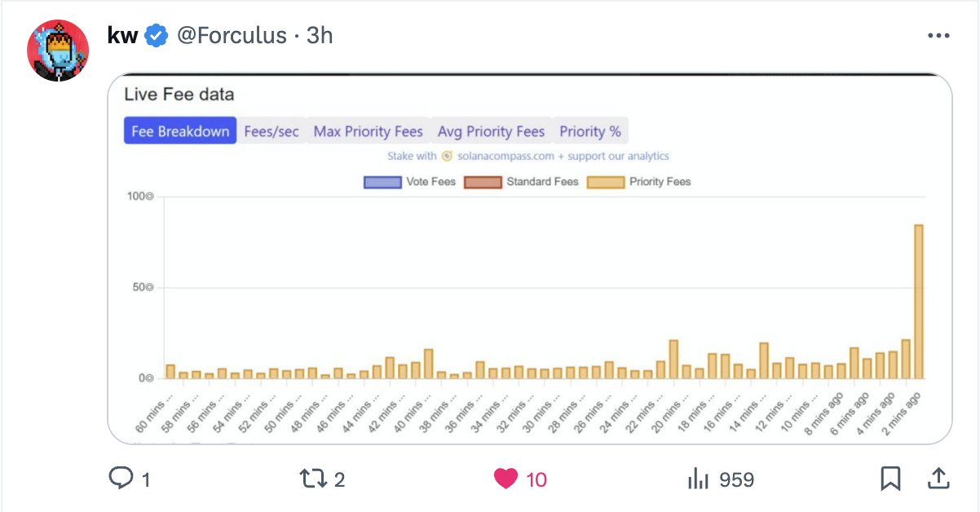Screen dimensions: 980x512
Task: Click the reply comment icon
Action: click(x=121, y=479)
